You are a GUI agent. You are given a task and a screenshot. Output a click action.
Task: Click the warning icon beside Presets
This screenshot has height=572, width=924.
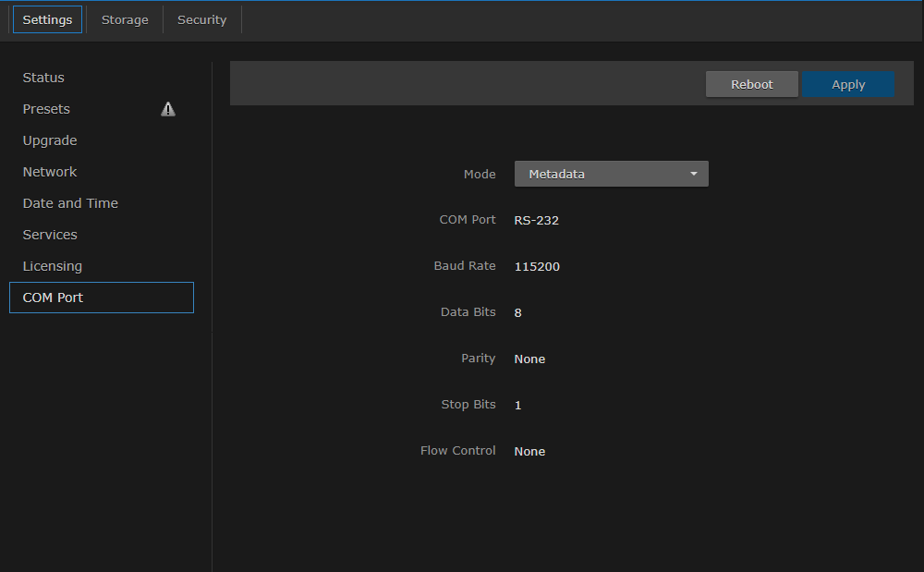point(168,109)
